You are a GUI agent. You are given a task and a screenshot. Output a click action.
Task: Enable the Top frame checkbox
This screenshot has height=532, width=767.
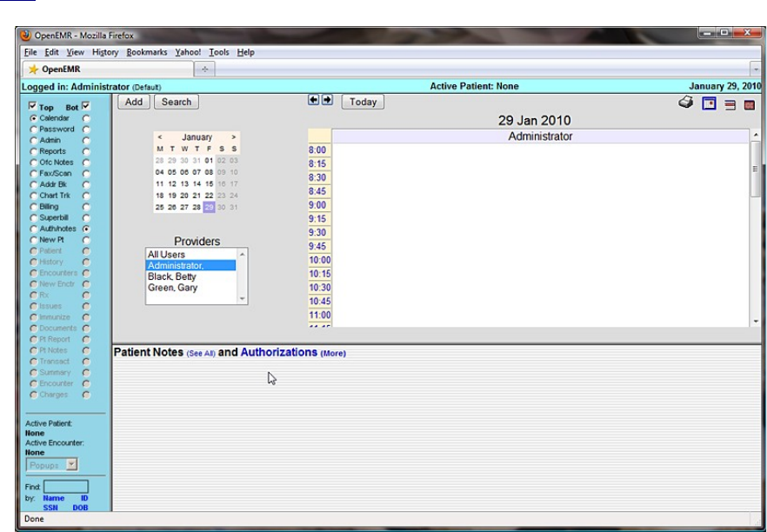[33, 106]
